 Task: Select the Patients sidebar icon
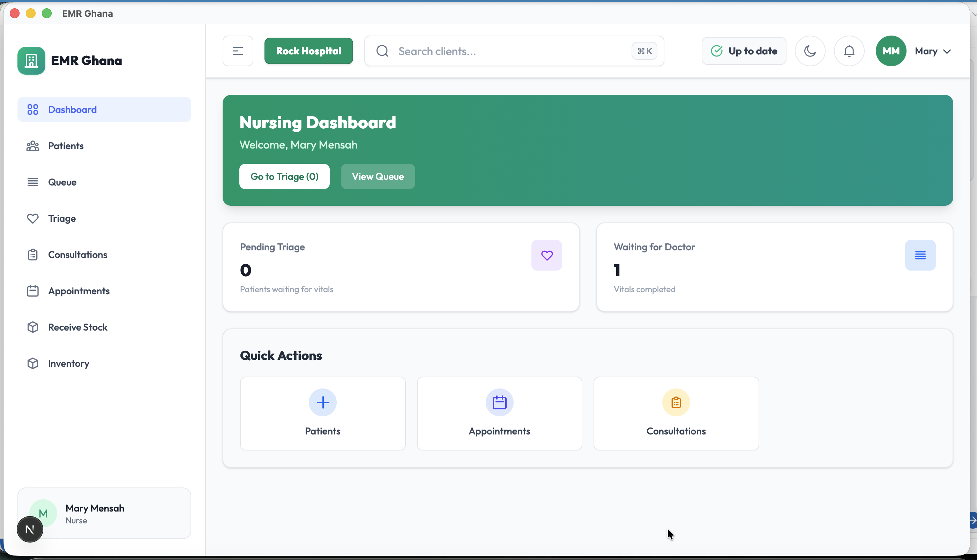pos(33,146)
